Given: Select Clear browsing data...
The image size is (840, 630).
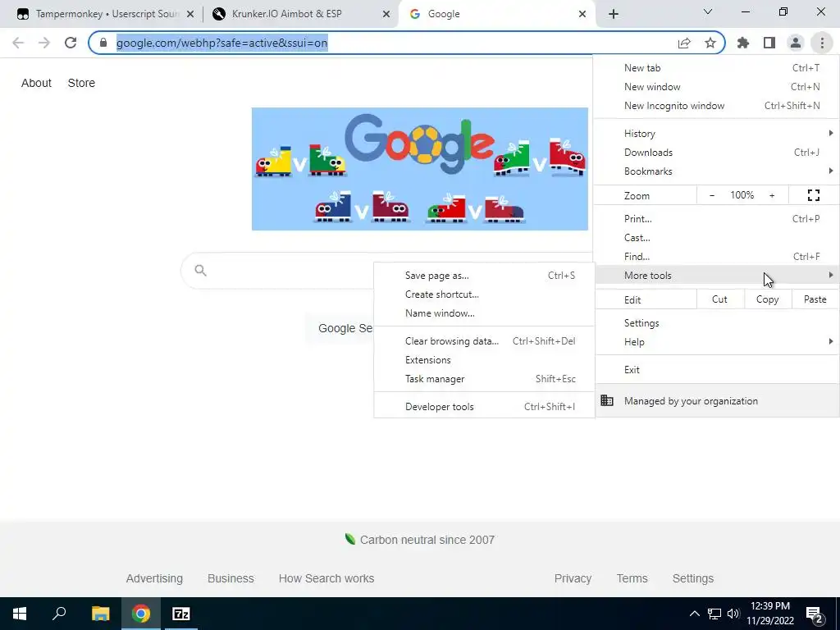Looking at the screenshot, I should [x=484, y=341].
